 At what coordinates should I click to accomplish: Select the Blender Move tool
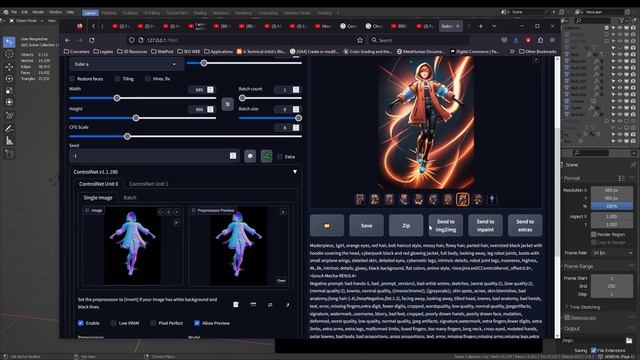[9, 67]
